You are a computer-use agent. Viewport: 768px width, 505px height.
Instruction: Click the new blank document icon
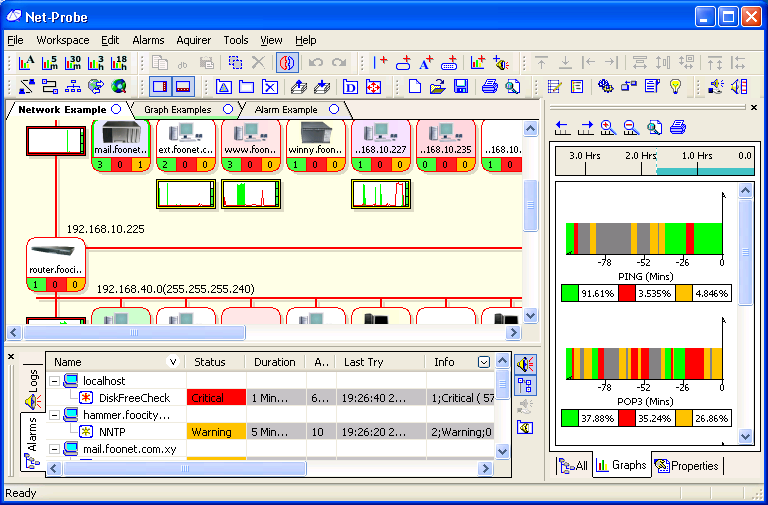pos(415,87)
